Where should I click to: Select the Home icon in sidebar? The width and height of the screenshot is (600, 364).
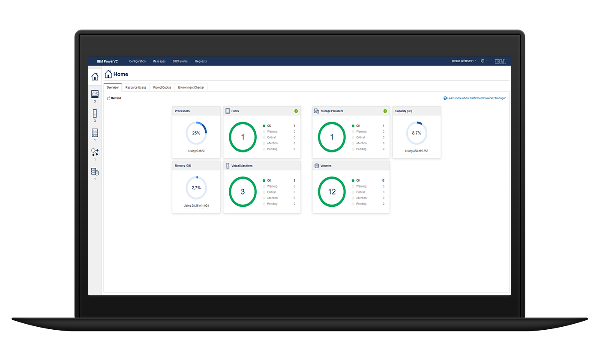[x=95, y=76]
